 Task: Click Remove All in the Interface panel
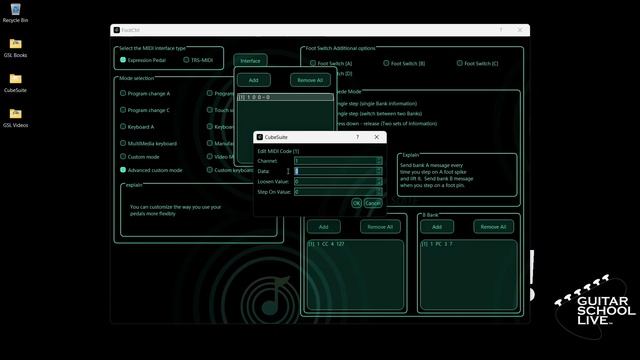coord(310,80)
